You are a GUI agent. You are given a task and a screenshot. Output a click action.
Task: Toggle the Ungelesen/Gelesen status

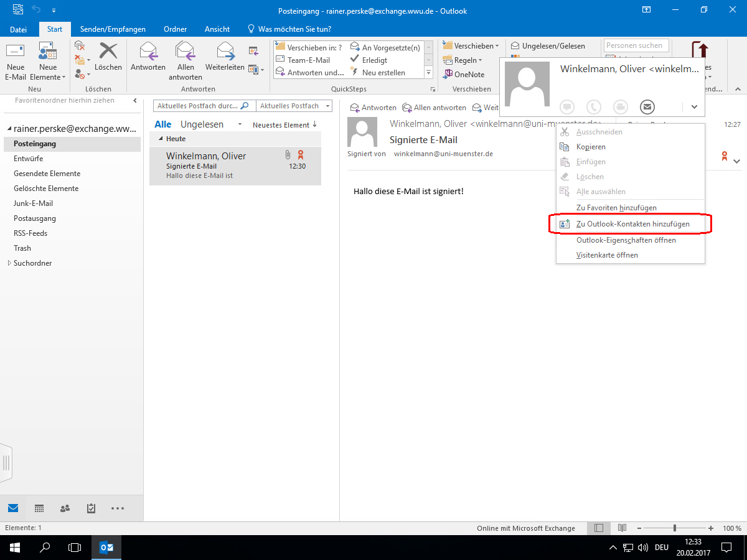pyautogui.click(x=548, y=46)
